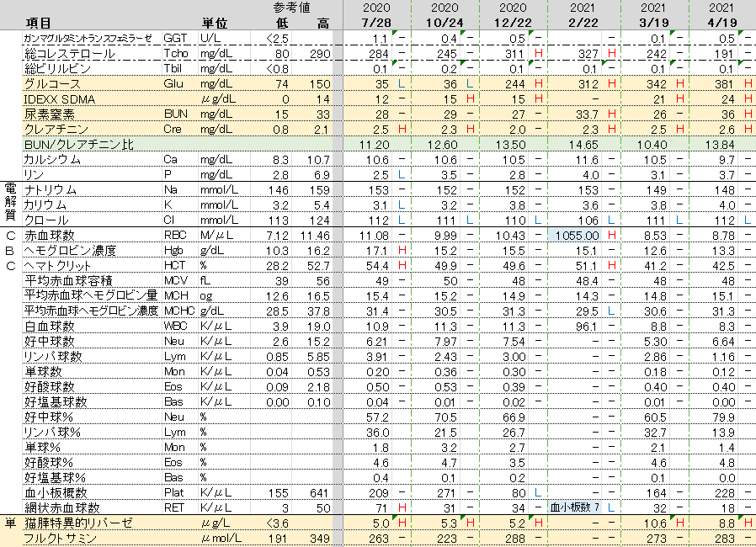Select the white blood cell value 96.1
756x547 pixels.
pos(585,326)
